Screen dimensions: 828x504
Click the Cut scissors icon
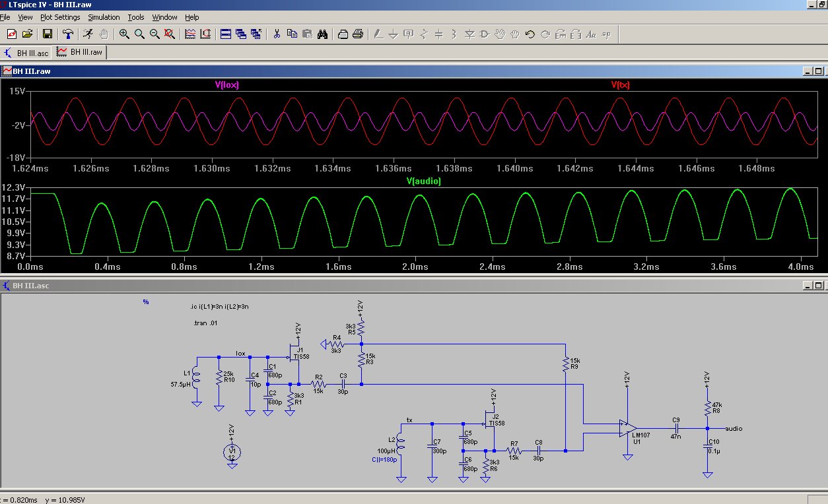[x=277, y=34]
